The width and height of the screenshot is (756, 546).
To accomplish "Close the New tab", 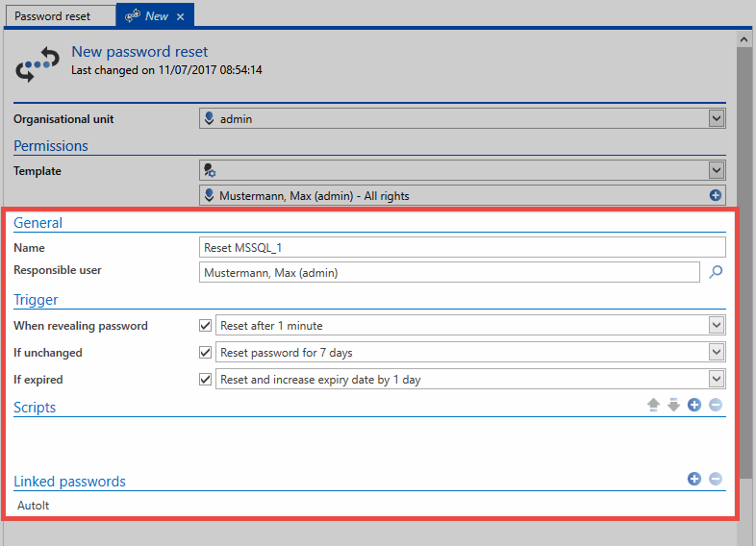I will [x=180, y=17].
